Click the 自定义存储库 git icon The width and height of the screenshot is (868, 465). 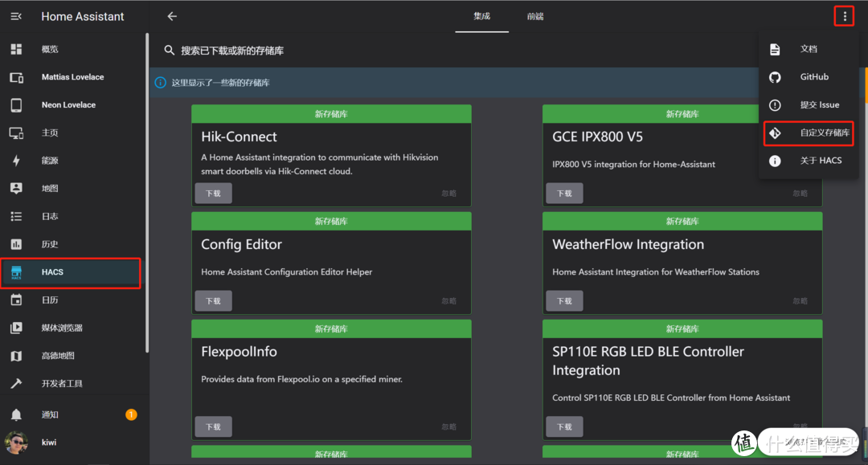[775, 133]
